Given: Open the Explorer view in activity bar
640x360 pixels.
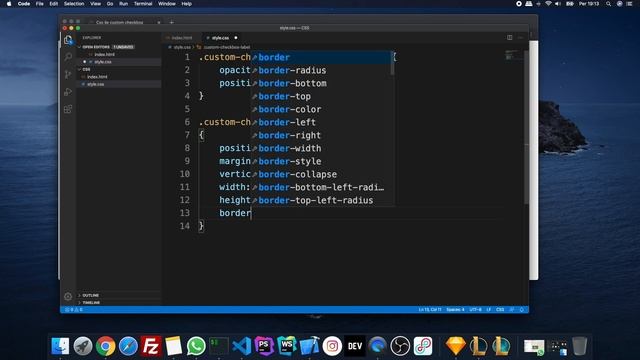Looking at the screenshot, I should coord(68,40).
